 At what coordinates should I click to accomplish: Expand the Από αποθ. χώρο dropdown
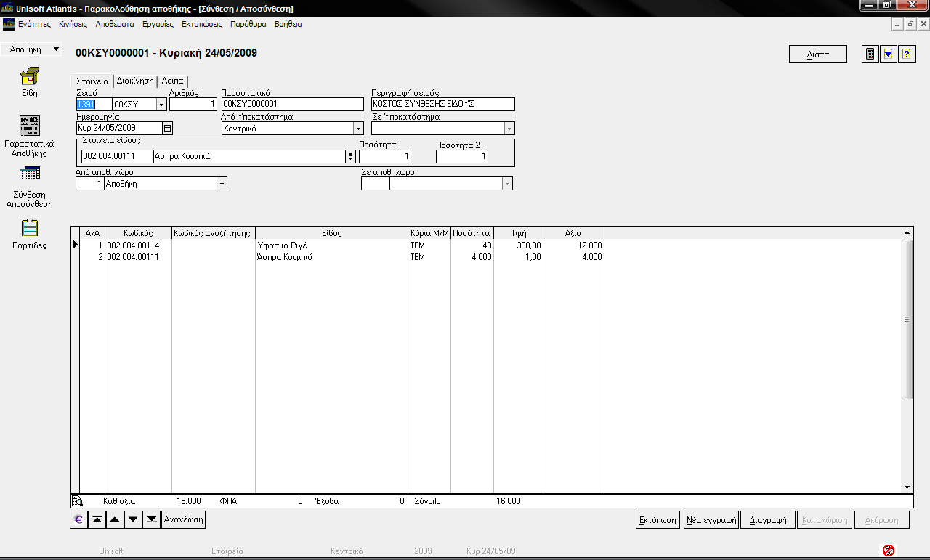(x=222, y=184)
